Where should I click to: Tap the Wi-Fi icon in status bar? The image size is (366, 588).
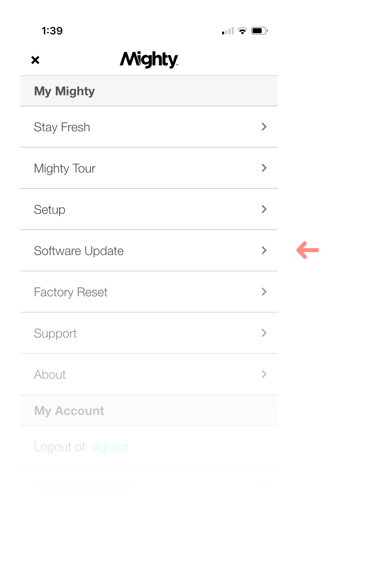tap(242, 31)
